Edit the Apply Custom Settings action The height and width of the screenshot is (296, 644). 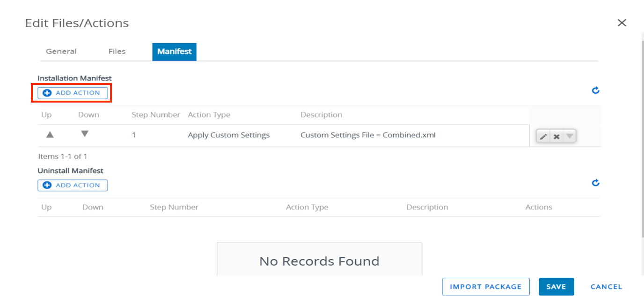(543, 137)
